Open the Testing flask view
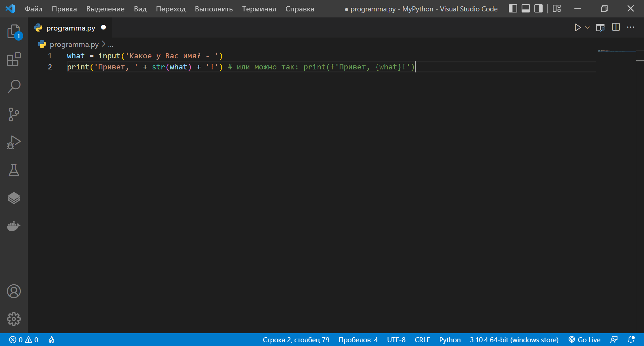Screen dimensions: 644x346 point(14,170)
